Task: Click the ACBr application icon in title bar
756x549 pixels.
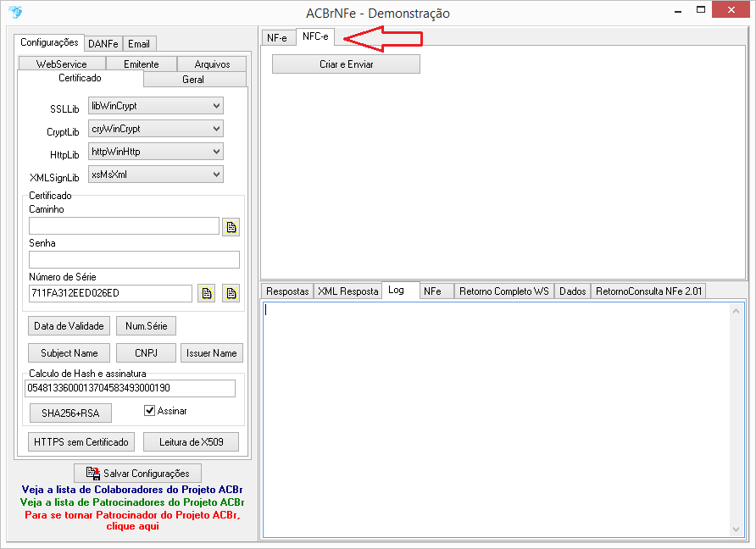Action: [15, 12]
